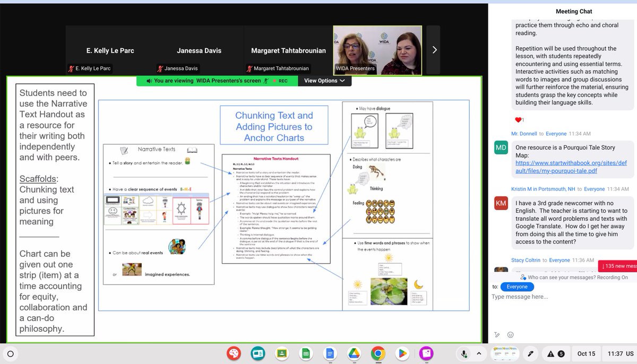This screenshot has height=364, width=637.
Task: Click the 11:34 AM timestamp on Kristin's message
Action: point(617,189)
